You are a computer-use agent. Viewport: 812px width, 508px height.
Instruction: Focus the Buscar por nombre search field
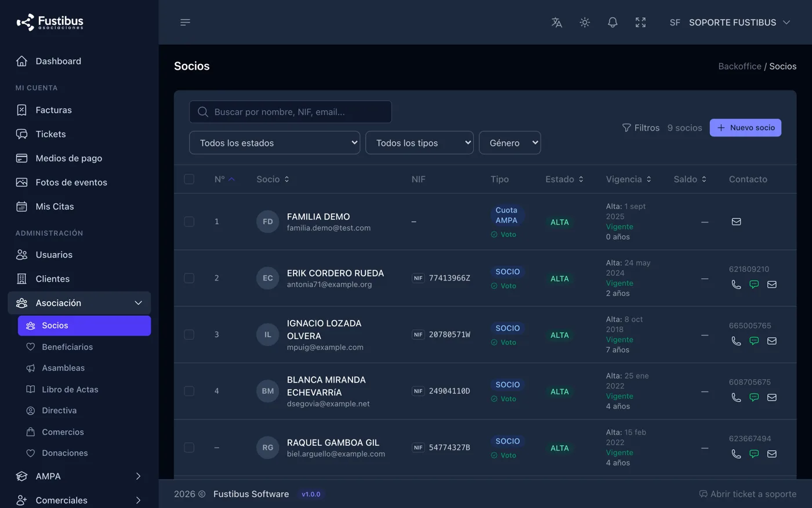point(290,112)
